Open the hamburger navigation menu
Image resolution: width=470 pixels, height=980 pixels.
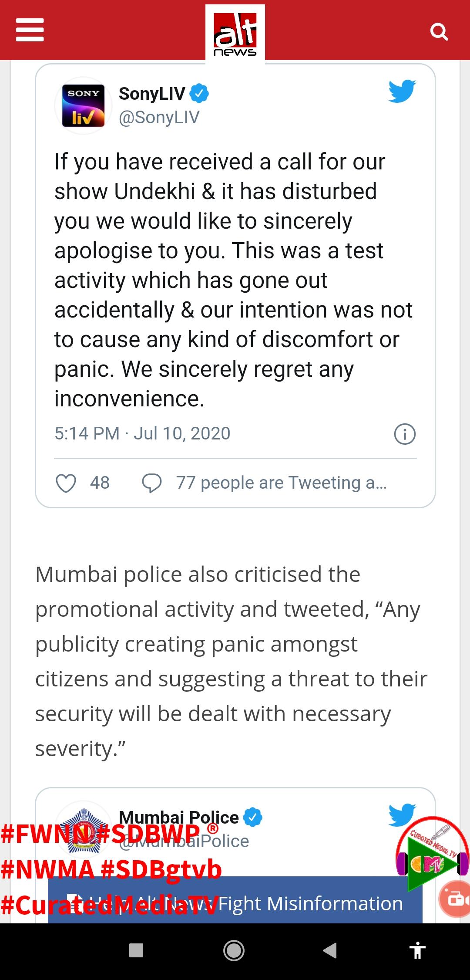30,30
